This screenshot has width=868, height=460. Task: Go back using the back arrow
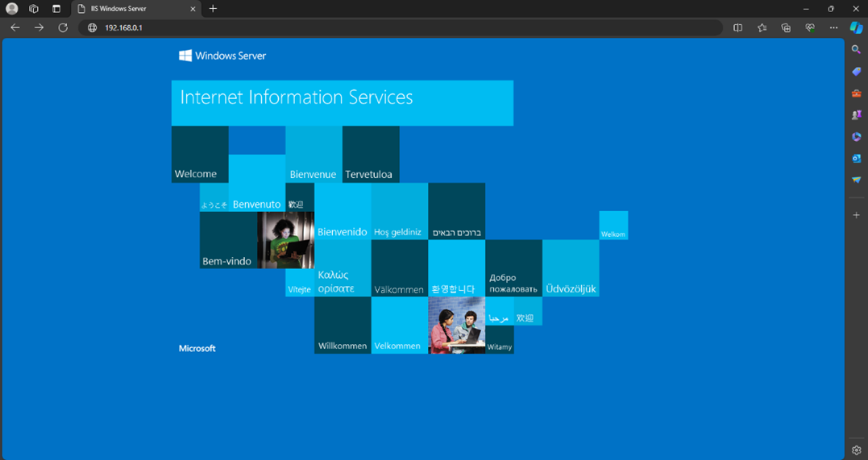point(15,27)
